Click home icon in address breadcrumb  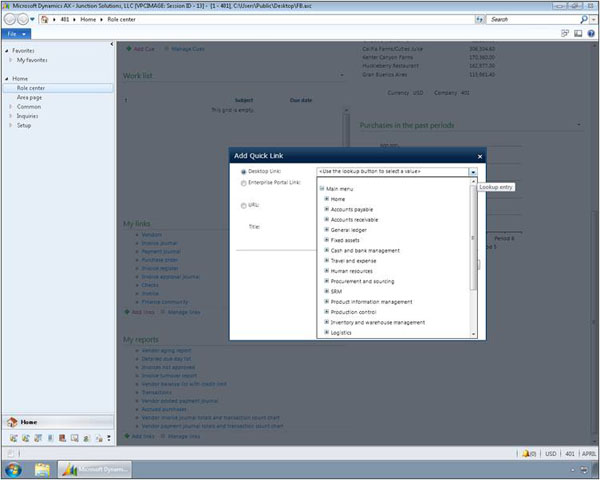[x=44, y=19]
